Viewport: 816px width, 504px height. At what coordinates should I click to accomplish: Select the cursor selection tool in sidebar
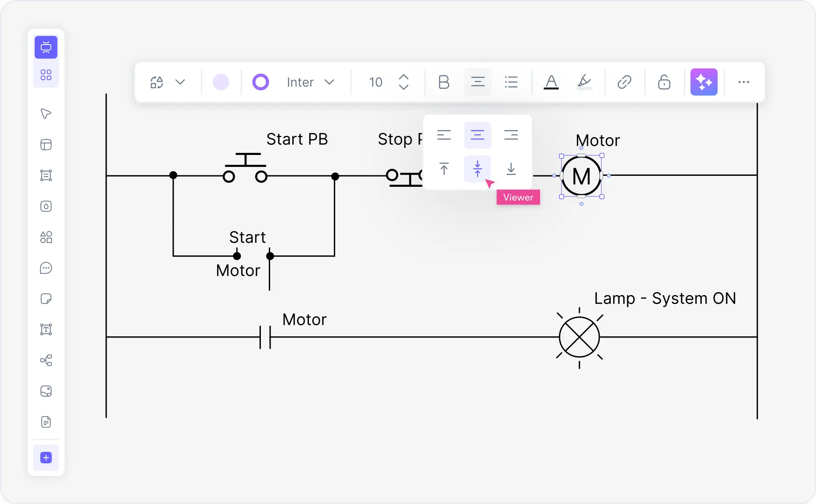(46, 114)
